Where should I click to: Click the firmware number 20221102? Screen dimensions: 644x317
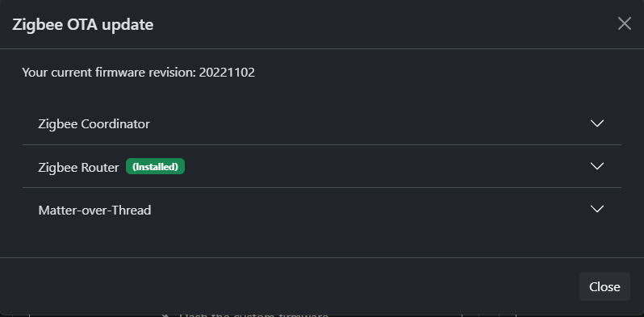tap(227, 73)
